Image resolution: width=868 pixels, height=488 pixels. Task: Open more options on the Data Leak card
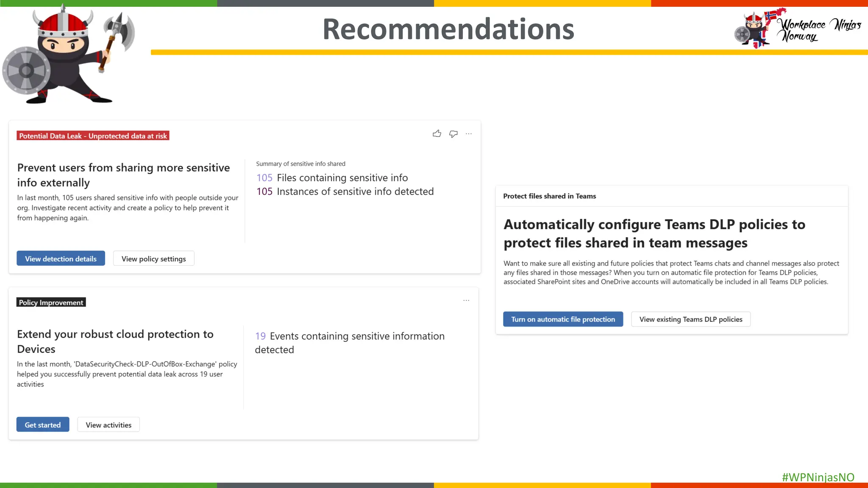click(x=469, y=134)
